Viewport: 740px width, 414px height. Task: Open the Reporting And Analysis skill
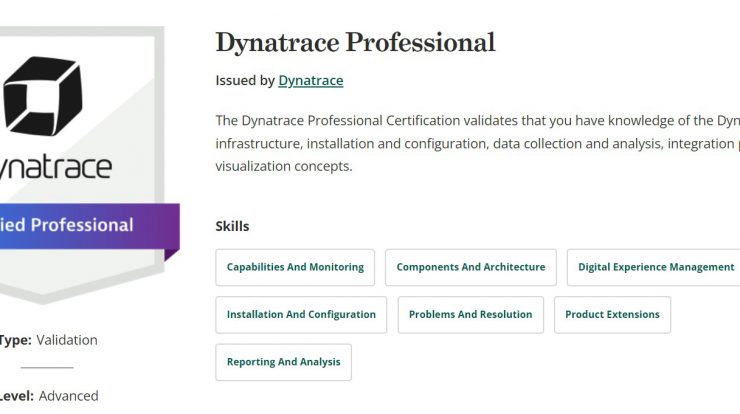284,362
